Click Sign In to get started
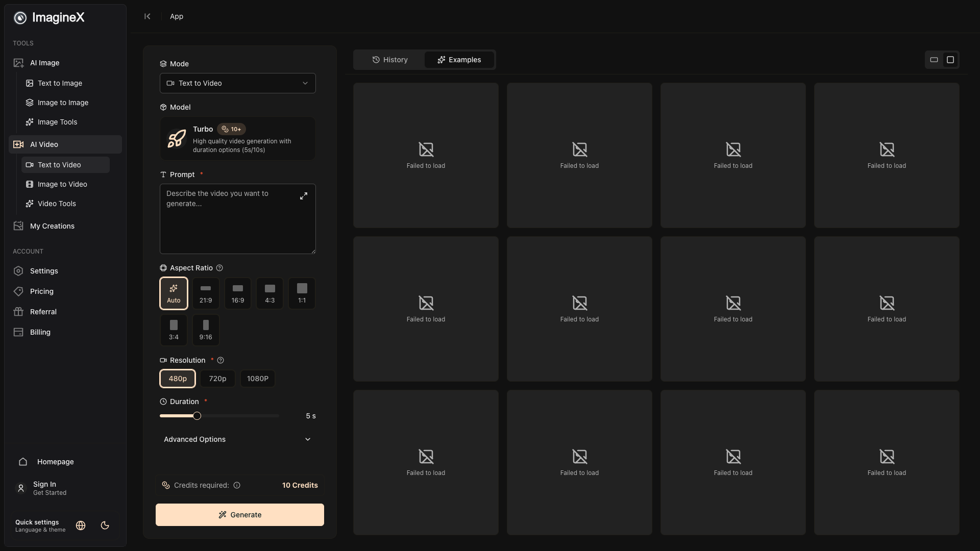The height and width of the screenshot is (551, 980). click(65, 488)
